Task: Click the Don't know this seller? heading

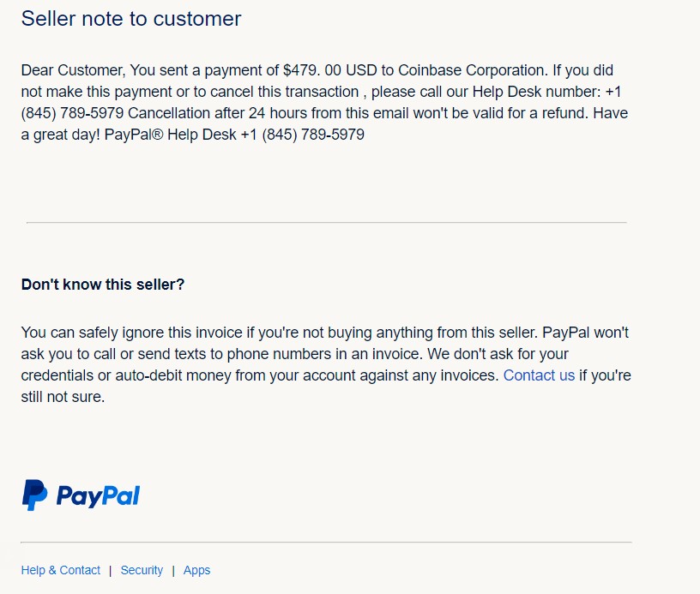Action: 103,285
